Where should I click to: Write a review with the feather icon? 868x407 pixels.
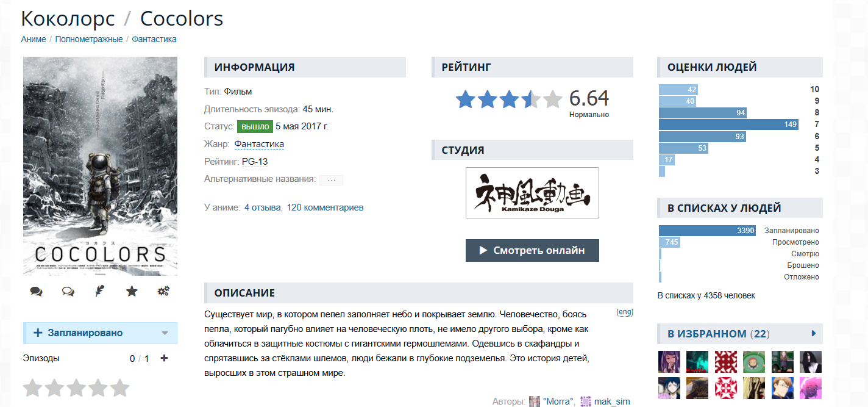tap(100, 292)
